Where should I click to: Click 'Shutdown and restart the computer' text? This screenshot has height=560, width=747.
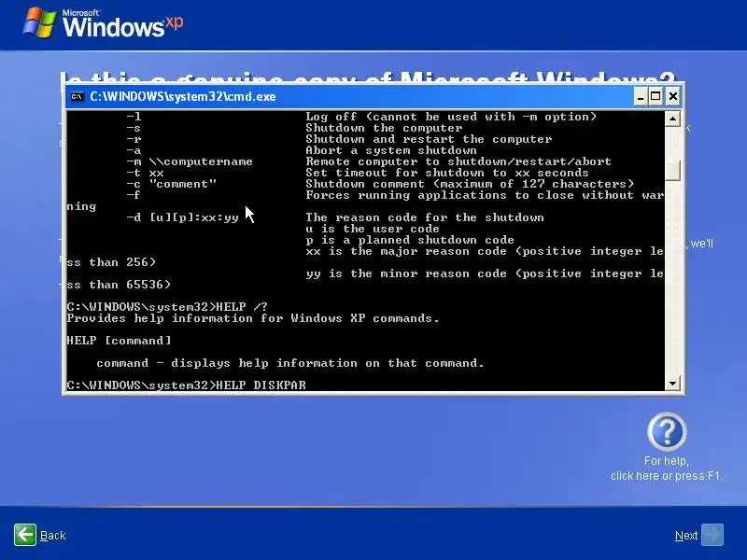tap(429, 139)
